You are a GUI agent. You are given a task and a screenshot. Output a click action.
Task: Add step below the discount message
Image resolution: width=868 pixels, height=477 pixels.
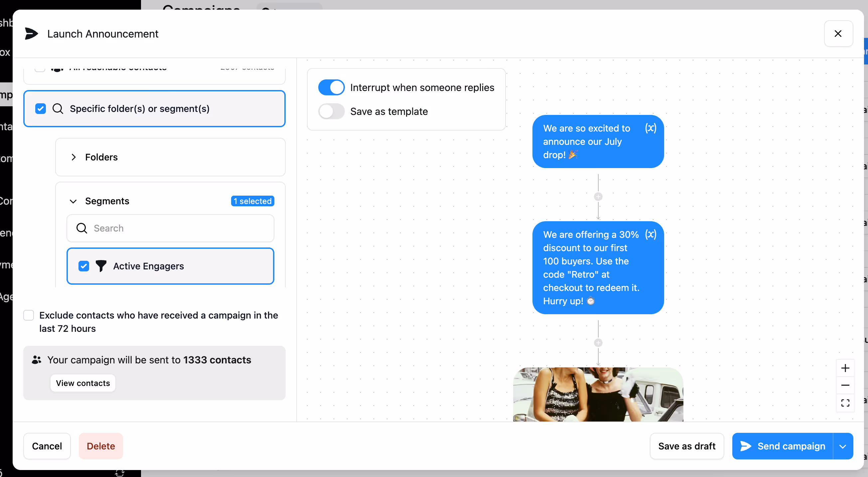click(598, 343)
